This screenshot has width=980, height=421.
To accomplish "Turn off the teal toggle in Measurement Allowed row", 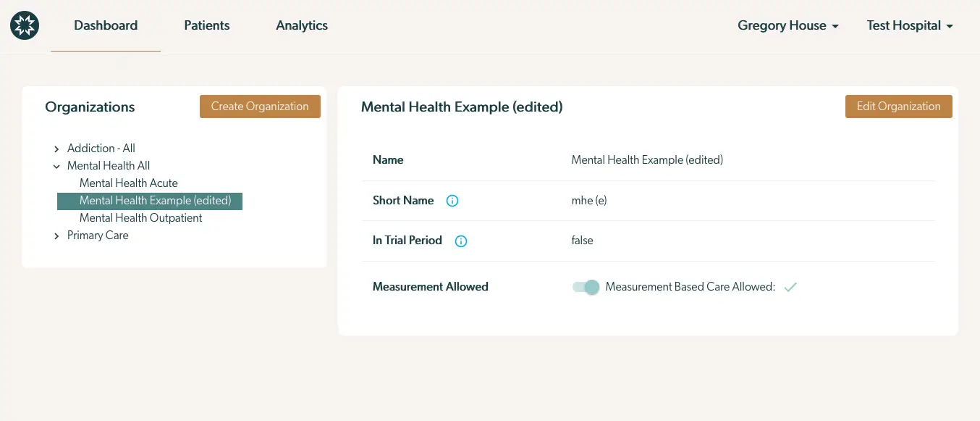I will tap(585, 287).
